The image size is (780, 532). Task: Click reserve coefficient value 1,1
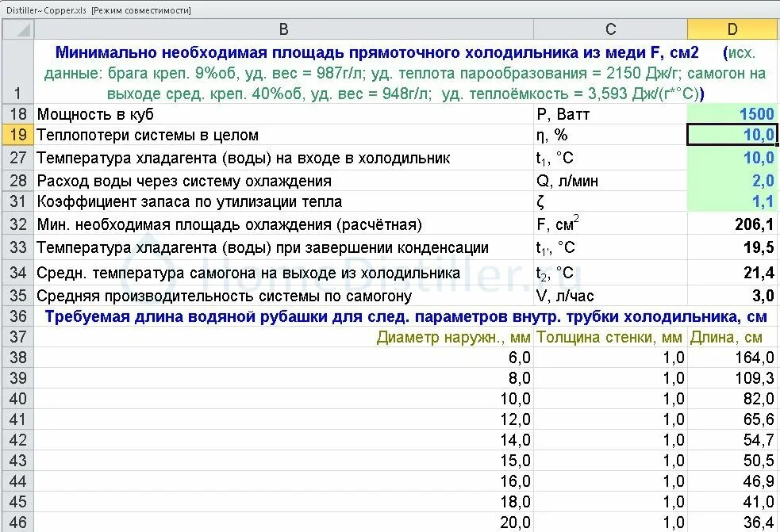[732, 201]
